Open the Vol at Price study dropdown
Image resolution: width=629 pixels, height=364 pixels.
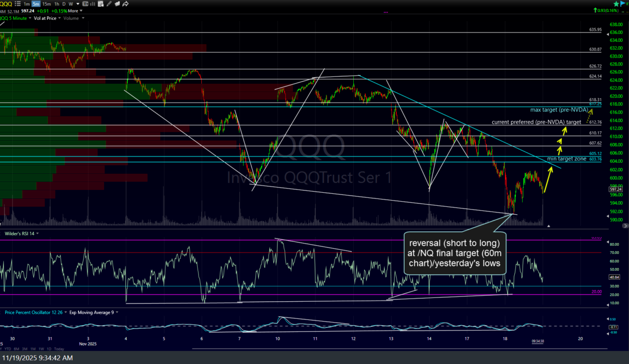59,18
